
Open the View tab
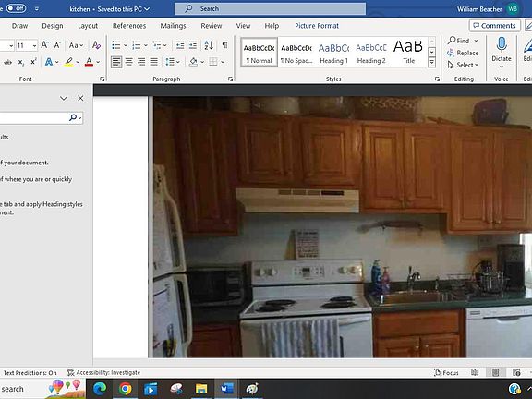point(243,26)
